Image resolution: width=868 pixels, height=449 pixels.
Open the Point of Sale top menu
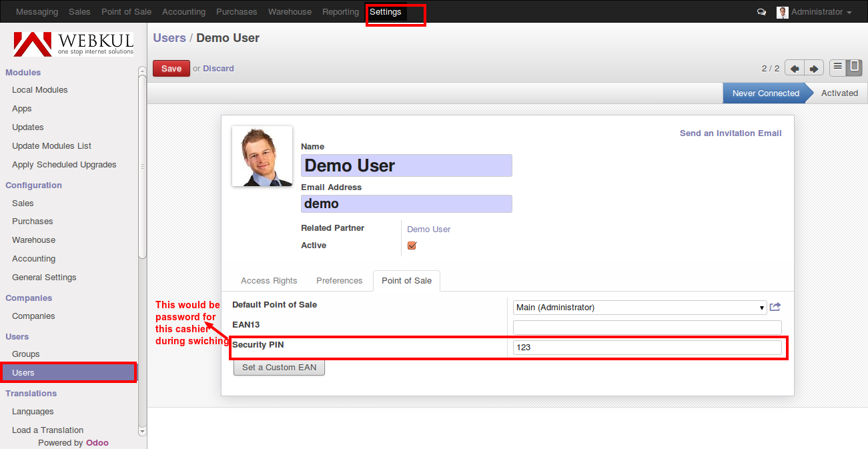point(126,12)
